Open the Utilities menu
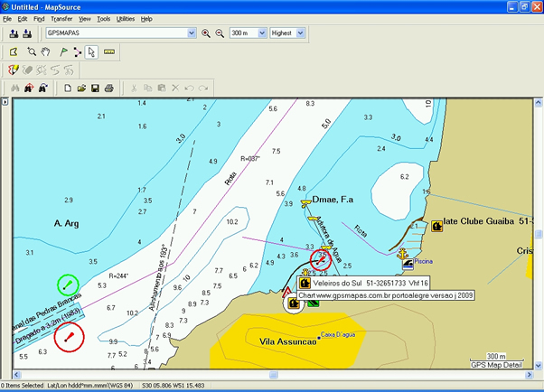 click(126, 18)
